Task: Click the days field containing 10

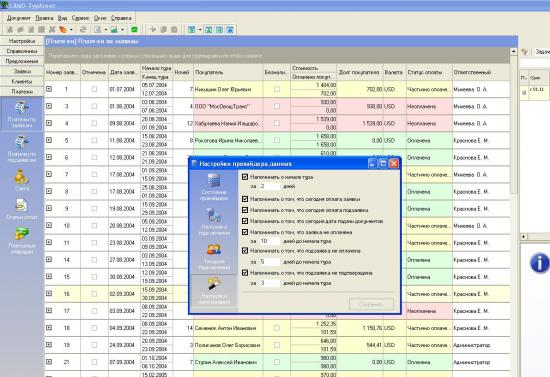Action: 269,241
